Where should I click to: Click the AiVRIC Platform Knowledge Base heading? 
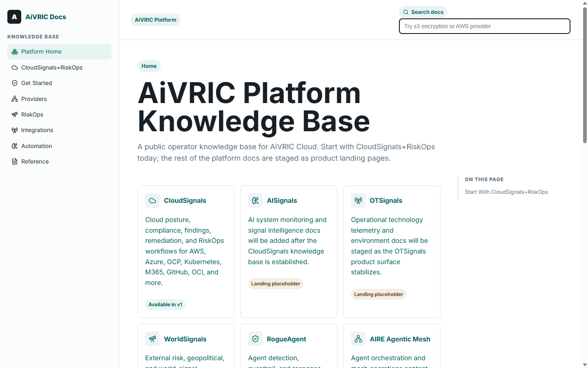click(254, 107)
